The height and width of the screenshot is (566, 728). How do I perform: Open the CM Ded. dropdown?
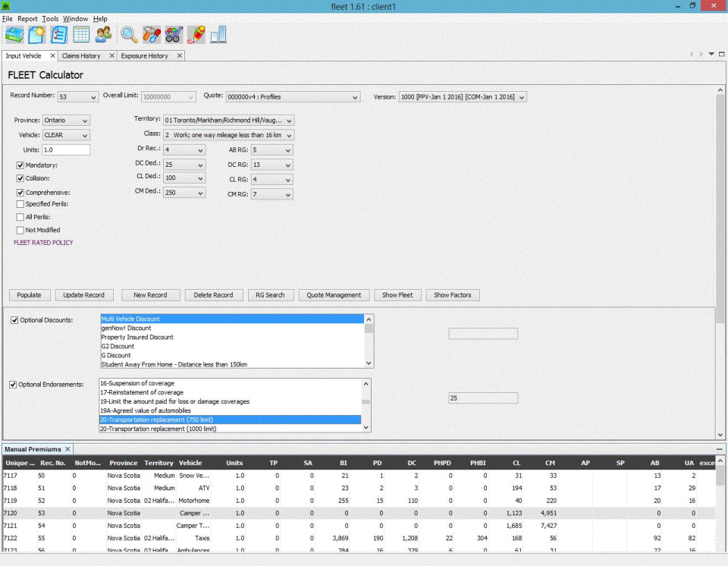[184, 193]
